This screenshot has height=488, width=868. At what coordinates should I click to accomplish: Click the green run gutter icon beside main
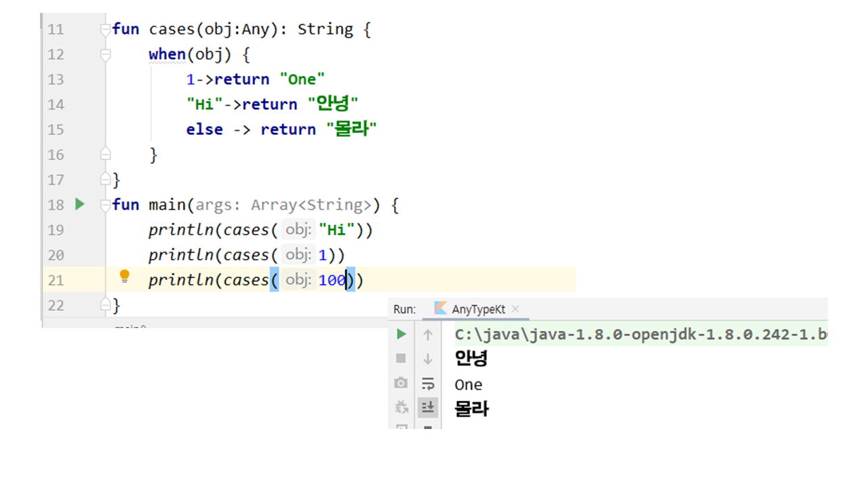pyautogui.click(x=80, y=204)
